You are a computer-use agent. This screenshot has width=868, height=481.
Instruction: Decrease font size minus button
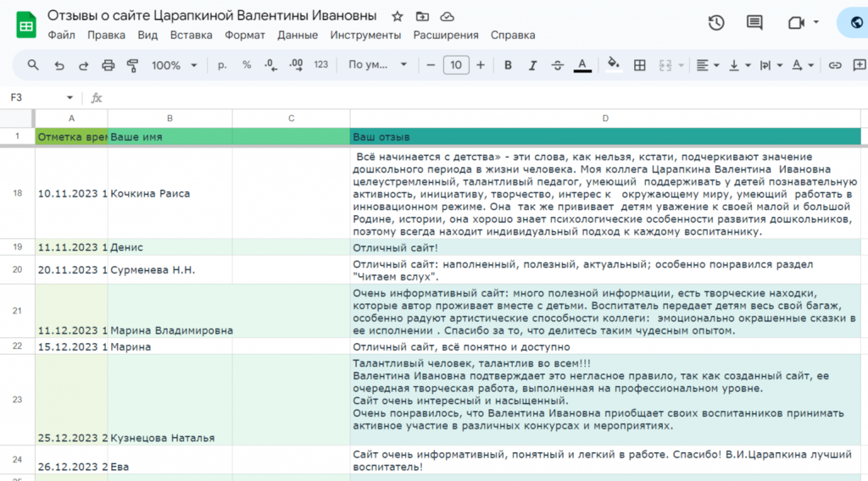pyautogui.click(x=431, y=65)
